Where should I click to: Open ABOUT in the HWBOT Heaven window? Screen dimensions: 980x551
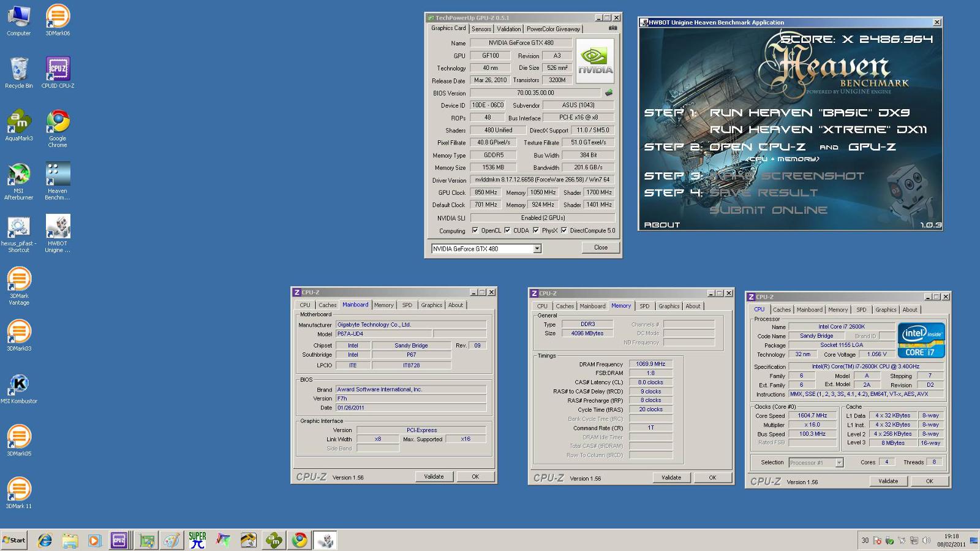(x=661, y=225)
